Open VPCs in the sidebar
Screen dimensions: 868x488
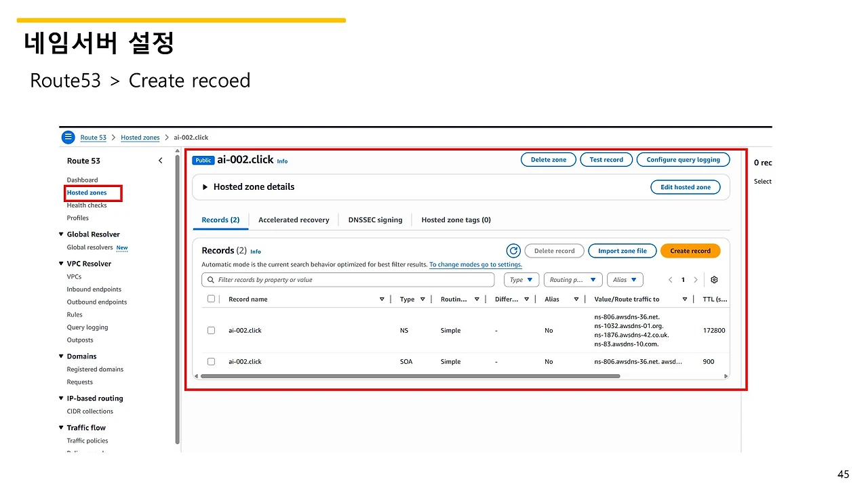(x=74, y=277)
